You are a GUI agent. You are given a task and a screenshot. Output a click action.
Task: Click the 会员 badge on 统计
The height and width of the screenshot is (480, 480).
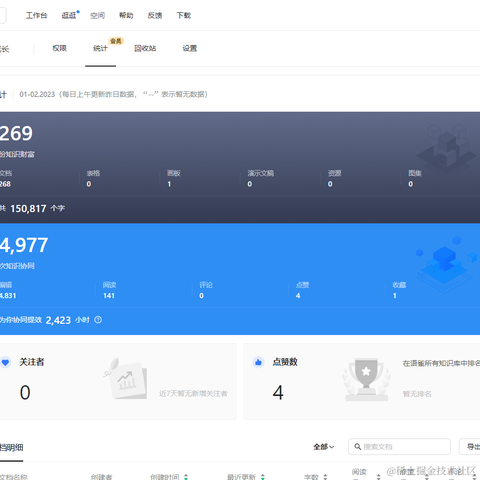116,41
